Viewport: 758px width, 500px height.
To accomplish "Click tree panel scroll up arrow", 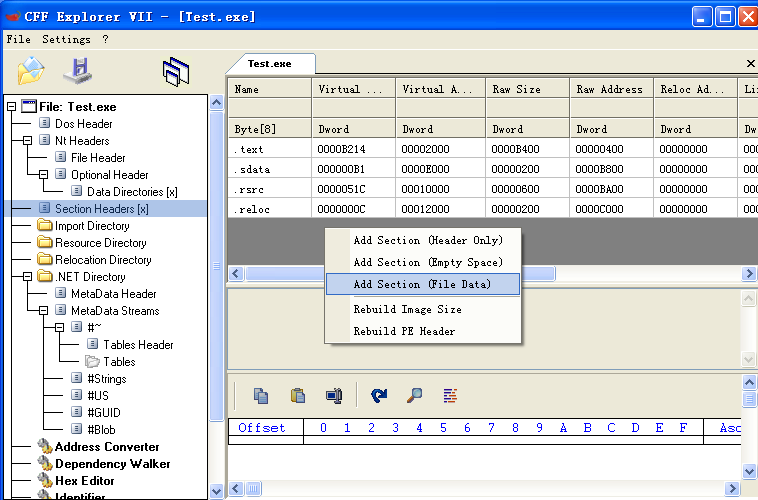I will [217, 103].
